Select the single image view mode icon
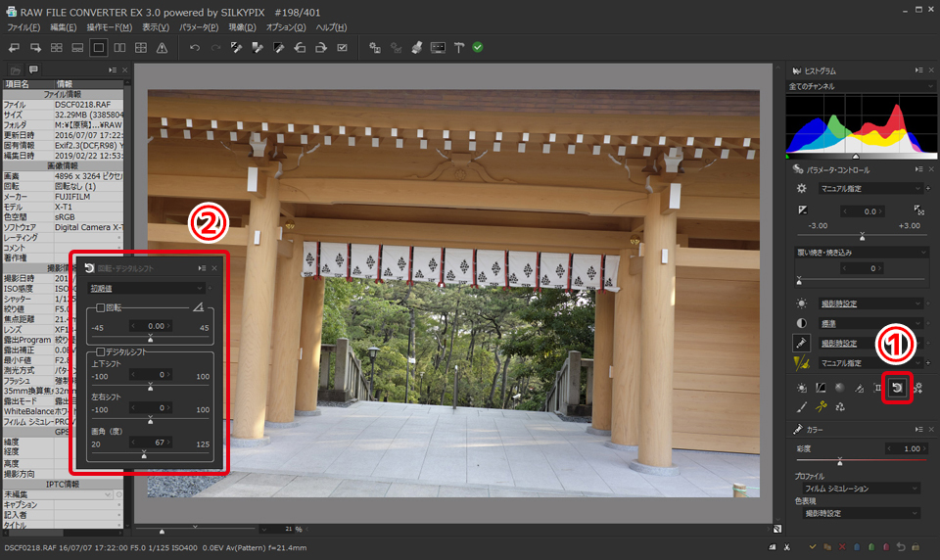Screen dimensions: 940x560 click(x=98, y=47)
